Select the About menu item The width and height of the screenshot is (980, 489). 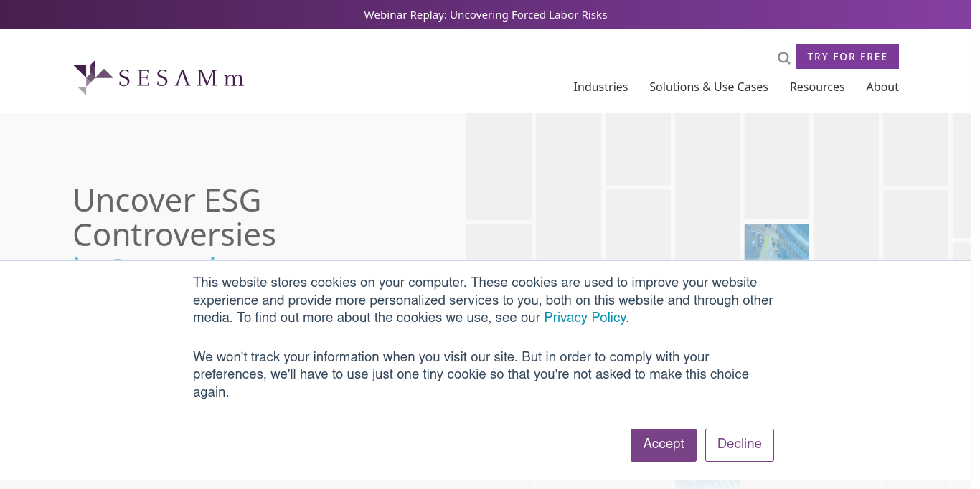pyautogui.click(x=882, y=87)
